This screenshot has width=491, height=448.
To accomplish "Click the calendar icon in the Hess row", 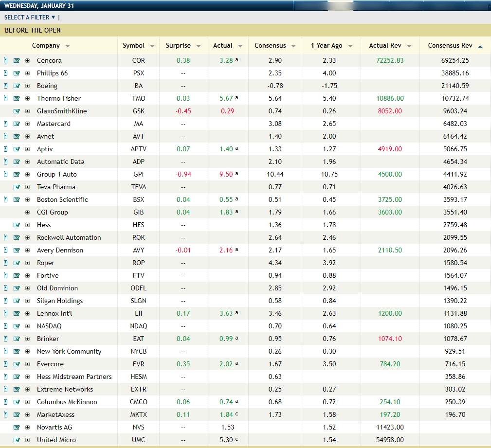I will coord(17,225).
